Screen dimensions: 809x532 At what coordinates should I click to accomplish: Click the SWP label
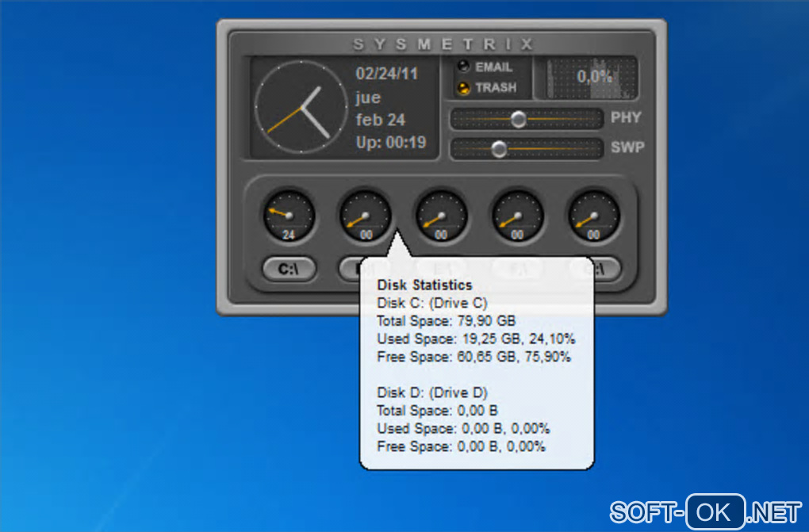[627, 147]
